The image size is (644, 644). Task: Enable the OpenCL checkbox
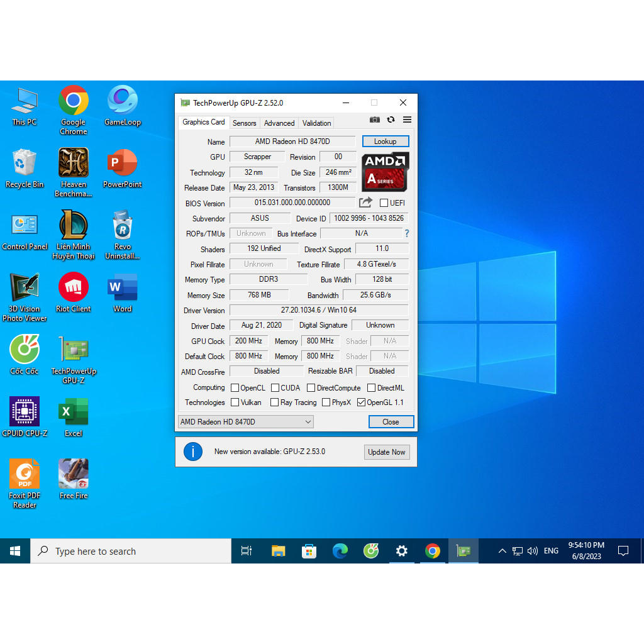235,388
